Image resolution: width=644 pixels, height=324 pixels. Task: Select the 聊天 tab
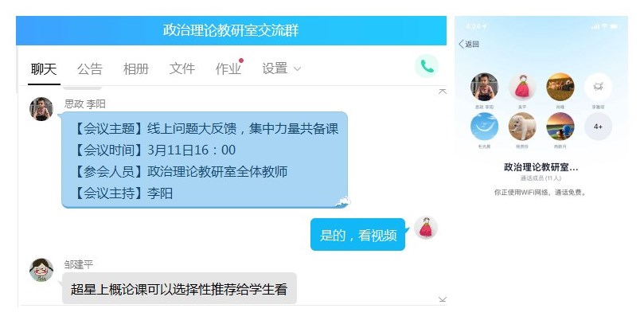coord(44,69)
